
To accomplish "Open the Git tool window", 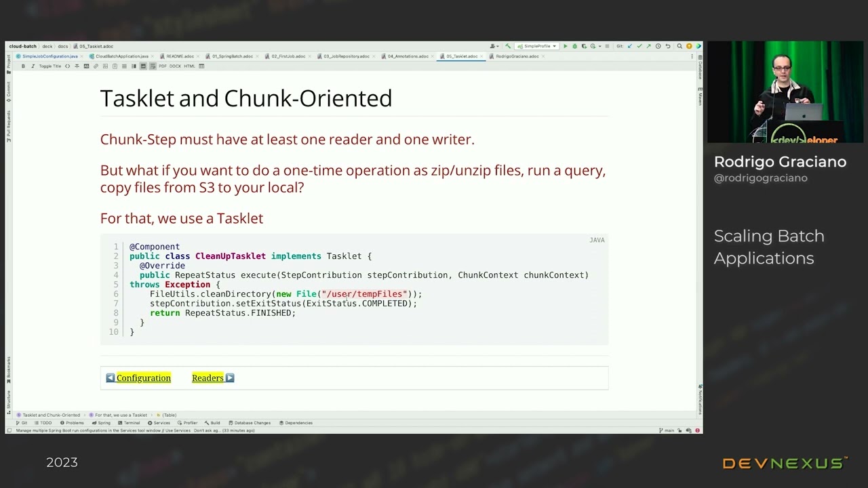I will pos(22,423).
